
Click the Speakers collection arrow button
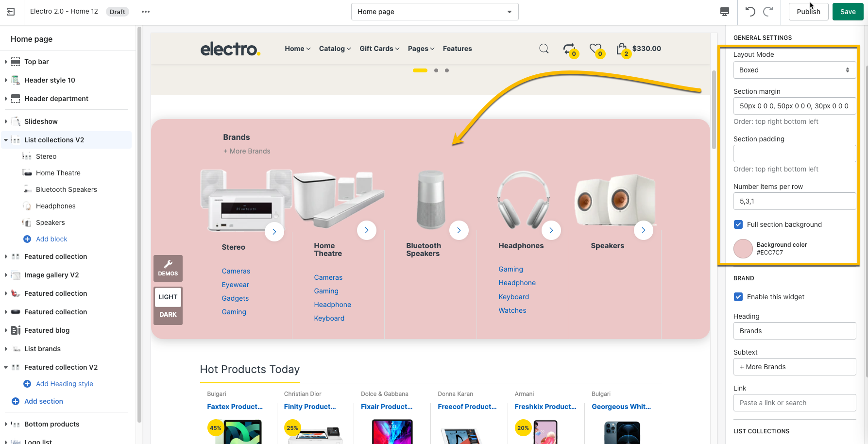tap(644, 230)
